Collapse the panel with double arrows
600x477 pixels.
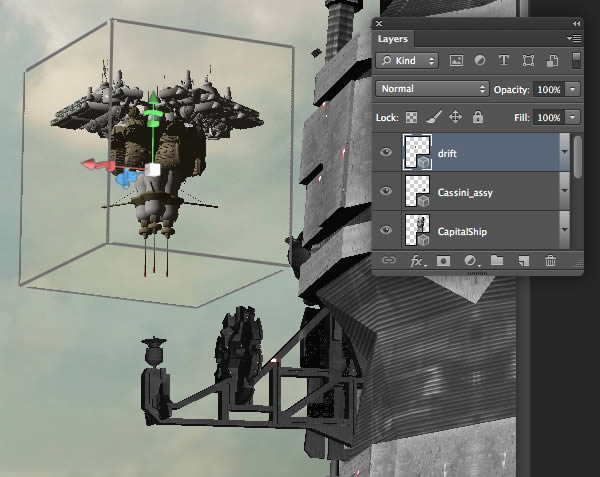pyautogui.click(x=576, y=24)
